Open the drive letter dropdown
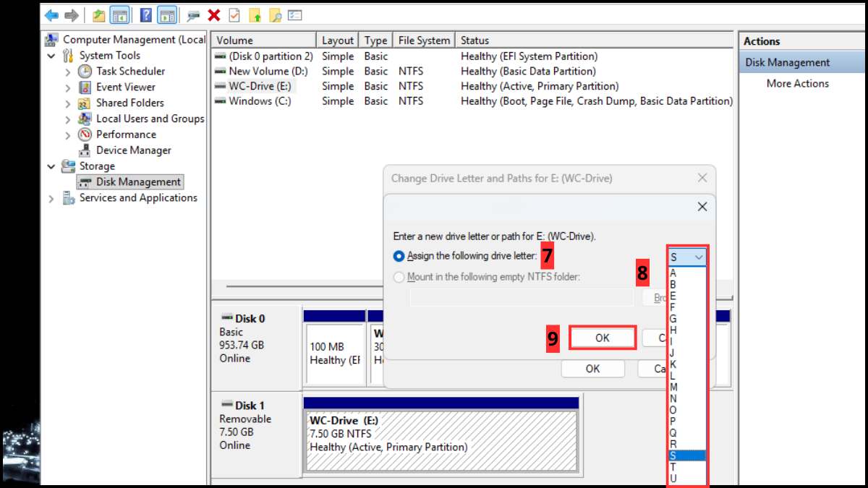The width and height of the screenshot is (868, 488). point(699,257)
